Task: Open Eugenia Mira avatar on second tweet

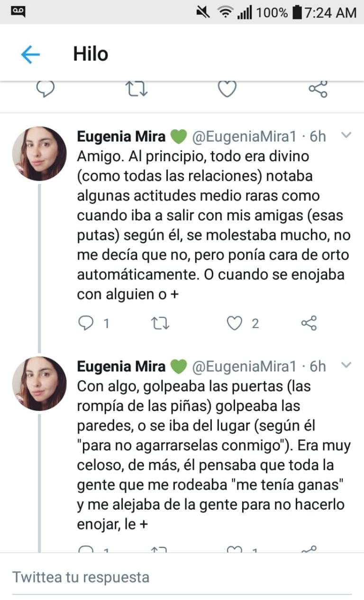Action: [x=39, y=383]
